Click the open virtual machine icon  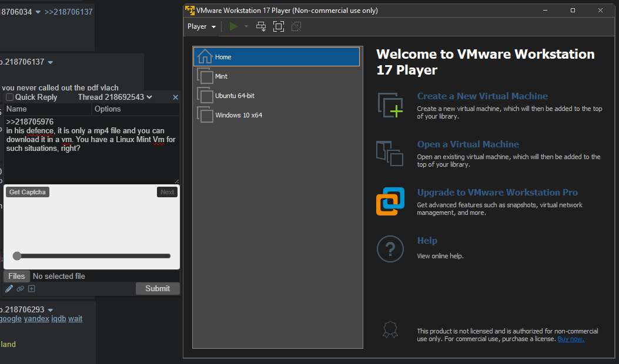[390, 153]
